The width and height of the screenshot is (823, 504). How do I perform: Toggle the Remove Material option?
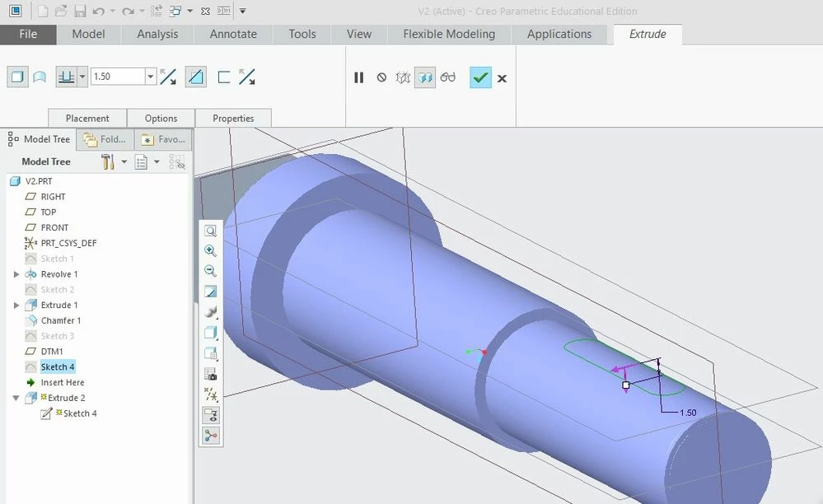tap(196, 77)
